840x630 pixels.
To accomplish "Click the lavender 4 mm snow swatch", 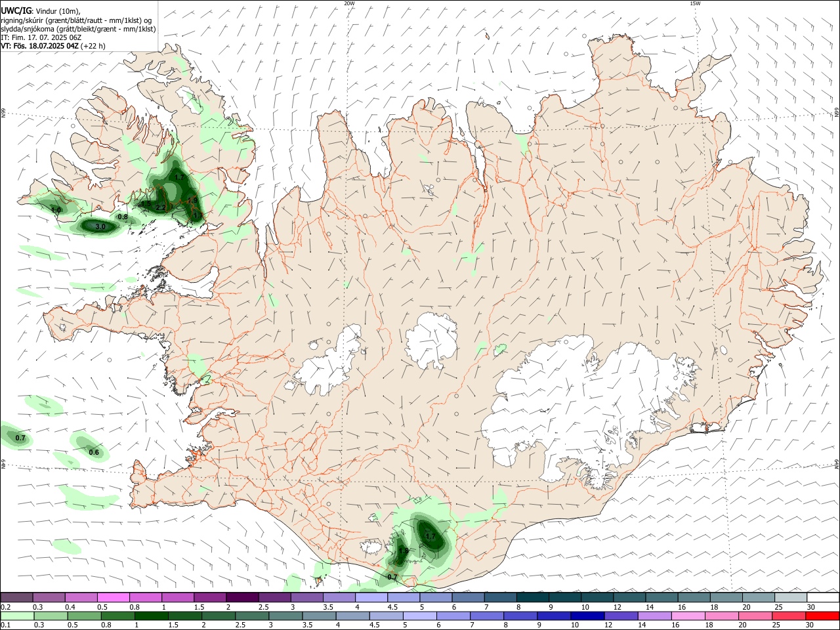I will [x=371, y=597].
